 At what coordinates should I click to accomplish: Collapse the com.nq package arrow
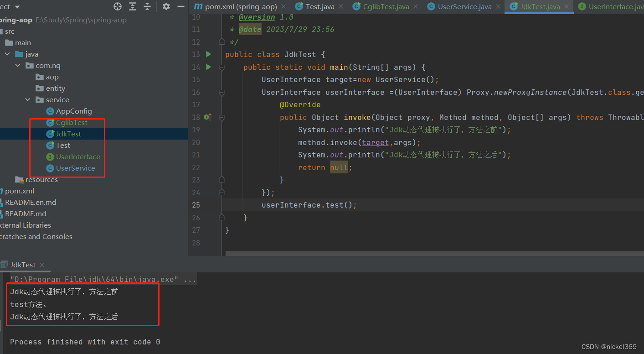click(18, 66)
